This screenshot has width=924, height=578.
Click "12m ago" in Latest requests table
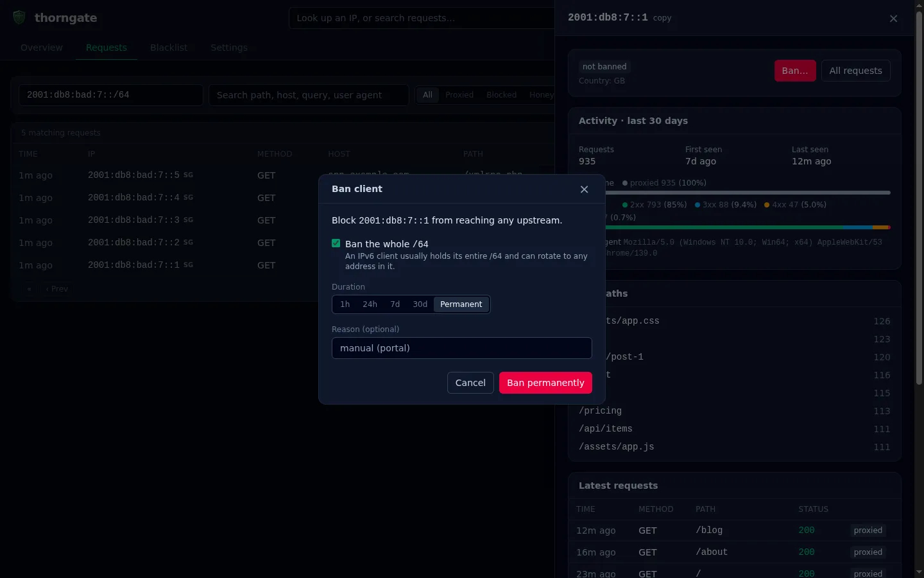pos(595,530)
